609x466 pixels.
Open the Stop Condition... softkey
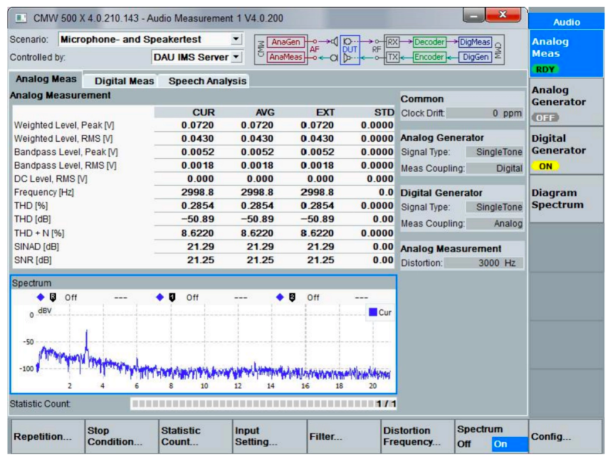[x=122, y=436]
